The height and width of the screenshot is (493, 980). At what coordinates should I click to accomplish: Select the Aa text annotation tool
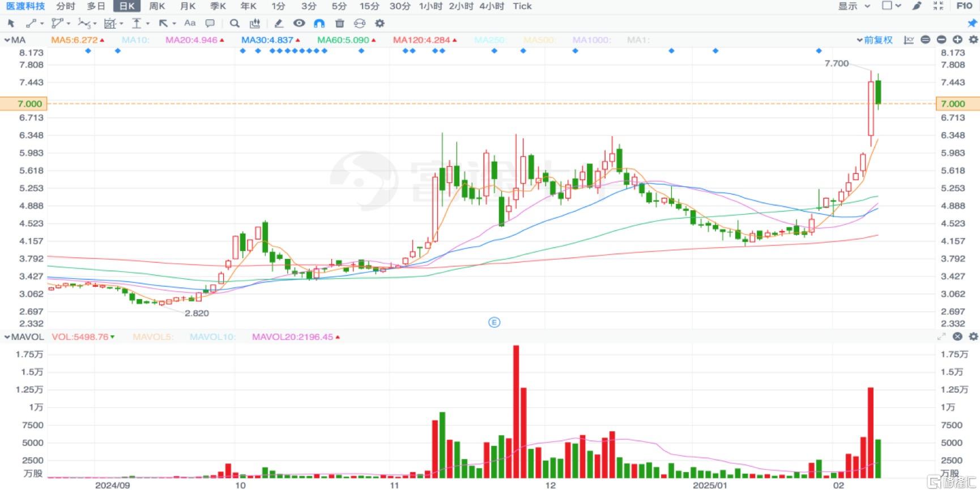(190, 23)
